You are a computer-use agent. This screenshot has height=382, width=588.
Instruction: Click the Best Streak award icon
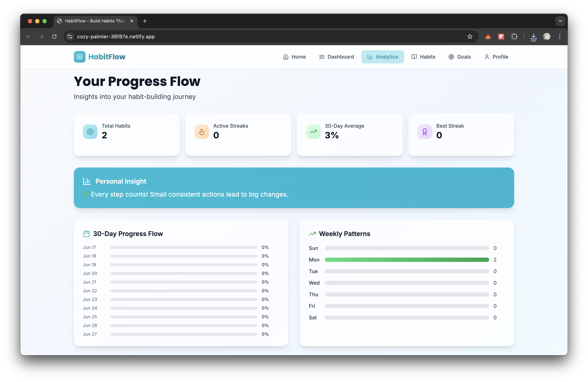click(x=425, y=131)
